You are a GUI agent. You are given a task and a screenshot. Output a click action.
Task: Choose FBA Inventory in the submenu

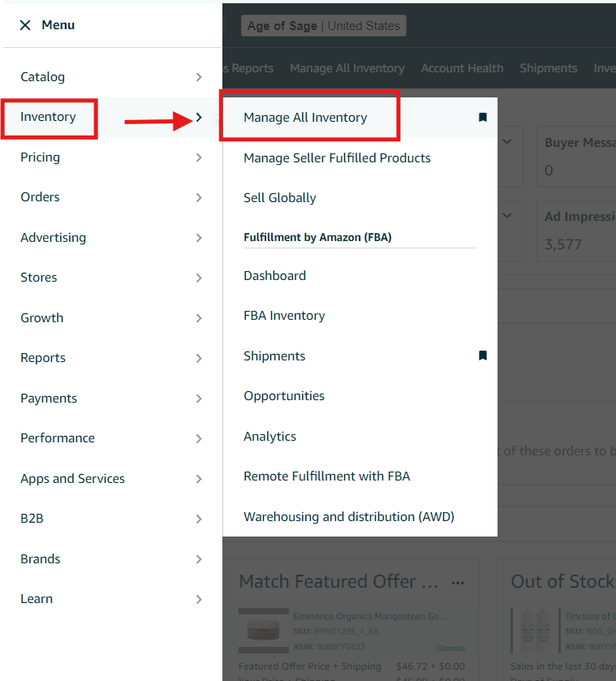(284, 316)
